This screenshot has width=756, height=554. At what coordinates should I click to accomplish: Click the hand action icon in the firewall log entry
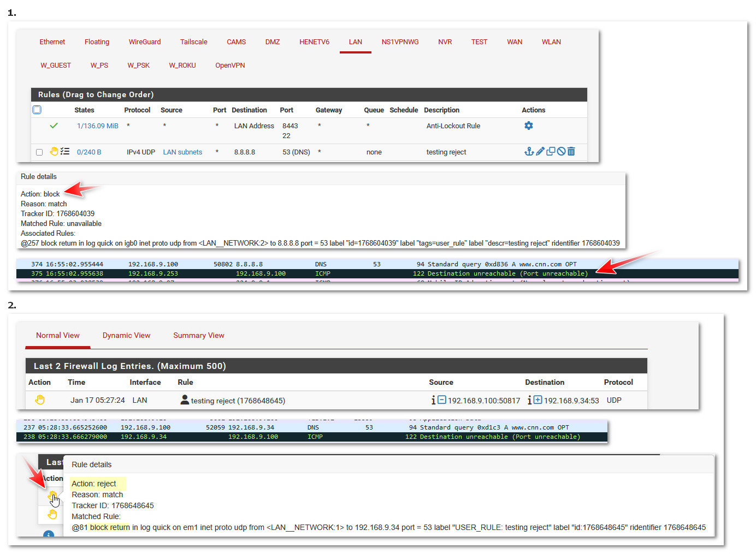coord(40,400)
